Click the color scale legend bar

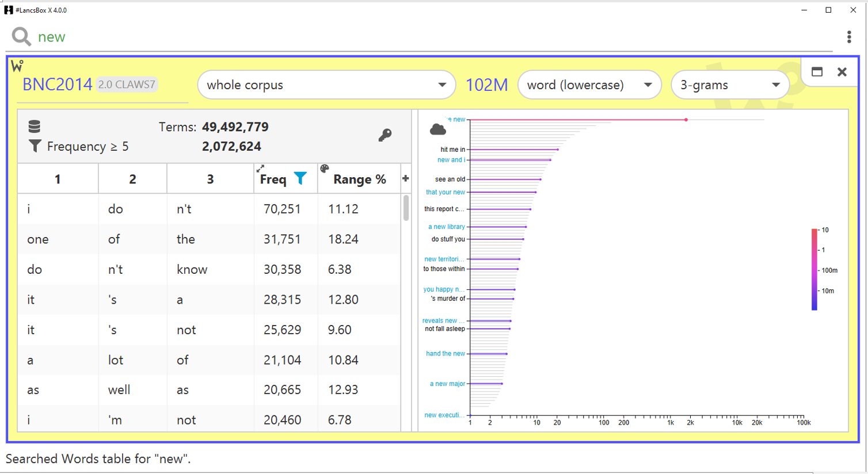pos(814,269)
